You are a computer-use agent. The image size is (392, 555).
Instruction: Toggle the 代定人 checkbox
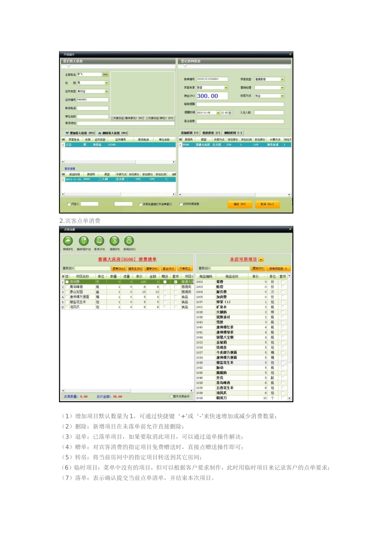click(68, 204)
